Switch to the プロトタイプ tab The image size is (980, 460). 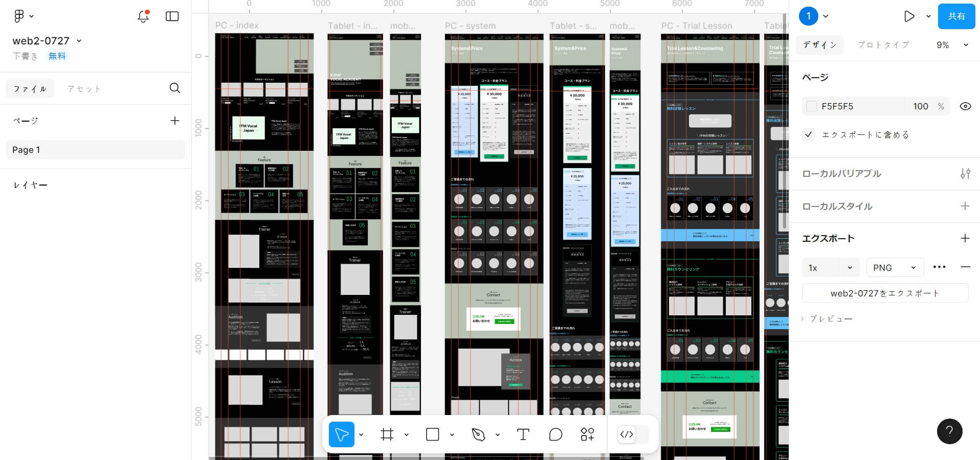pyautogui.click(x=883, y=45)
